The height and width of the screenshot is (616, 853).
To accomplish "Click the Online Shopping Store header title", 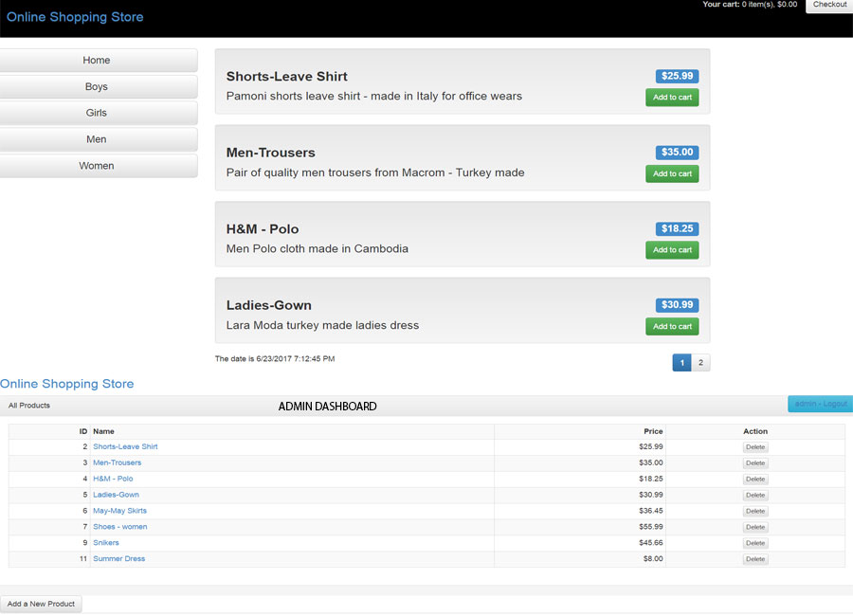I will [75, 17].
